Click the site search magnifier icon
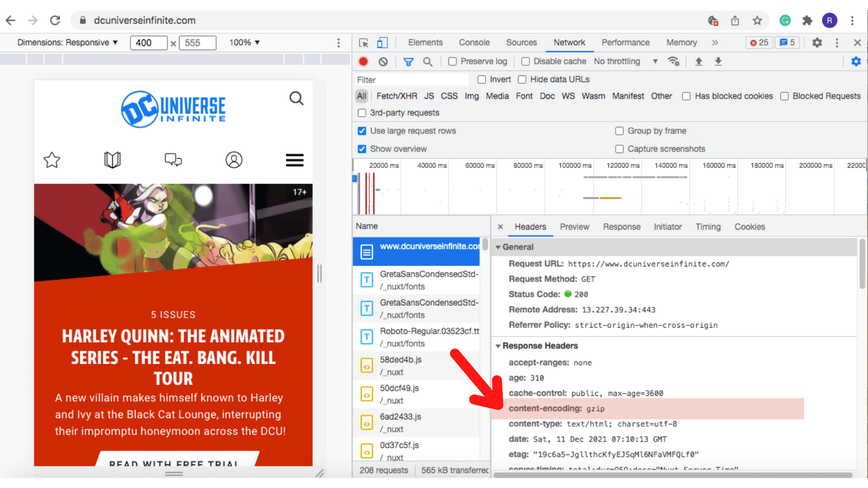Image resolution: width=868 pixels, height=488 pixels. pyautogui.click(x=296, y=98)
